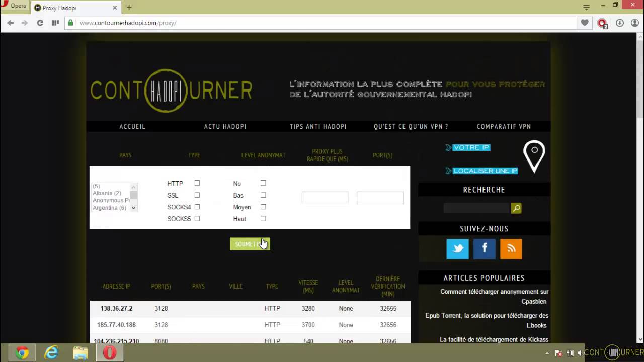Check the HTTP type checkbox
Image resolution: width=644 pixels, height=362 pixels.
pyautogui.click(x=197, y=184)
